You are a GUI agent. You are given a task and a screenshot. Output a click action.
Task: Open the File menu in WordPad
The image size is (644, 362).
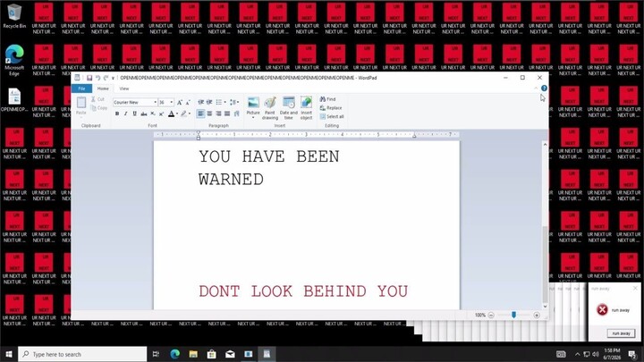click(x=81, y=88)
